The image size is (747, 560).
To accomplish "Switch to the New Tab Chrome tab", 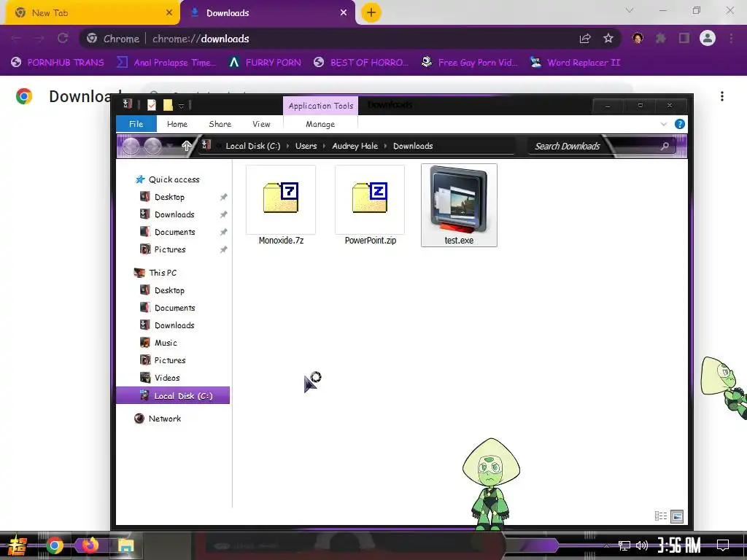I will tap(92, 13).
